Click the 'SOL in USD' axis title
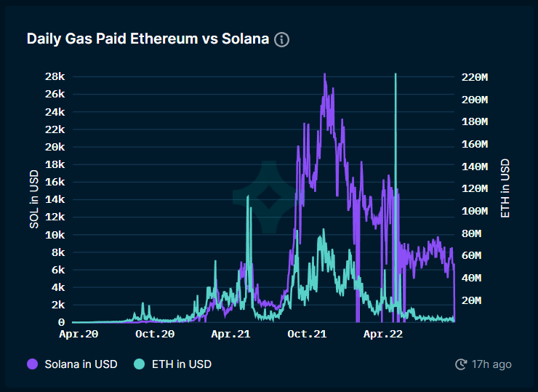This screenshot has width=538, height=392. (34, 199)
